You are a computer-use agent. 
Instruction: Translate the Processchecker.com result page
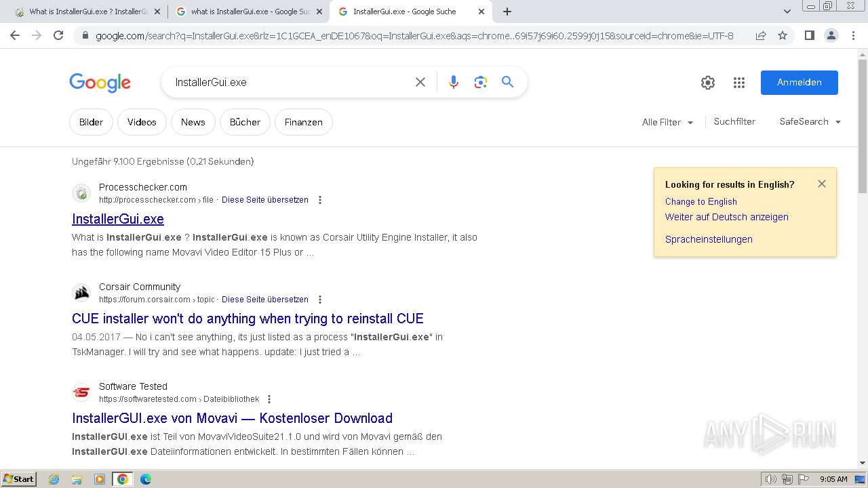(265, 200)
